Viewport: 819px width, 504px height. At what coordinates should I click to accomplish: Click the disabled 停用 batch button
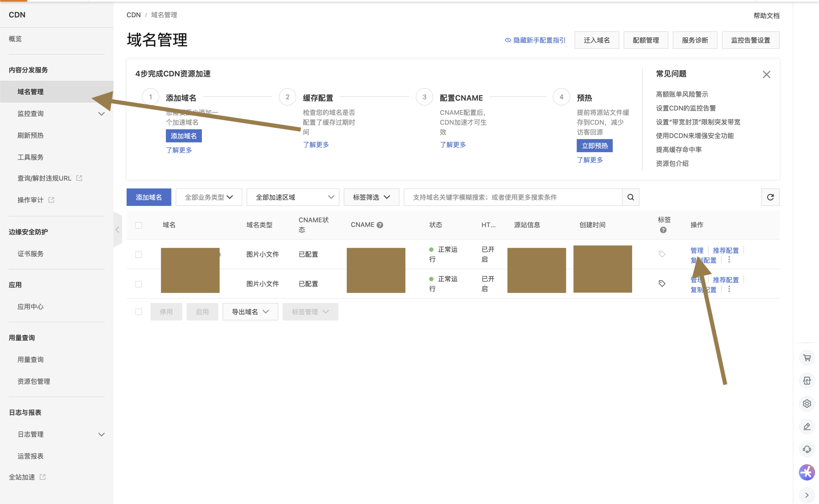[x=166, y=312]
